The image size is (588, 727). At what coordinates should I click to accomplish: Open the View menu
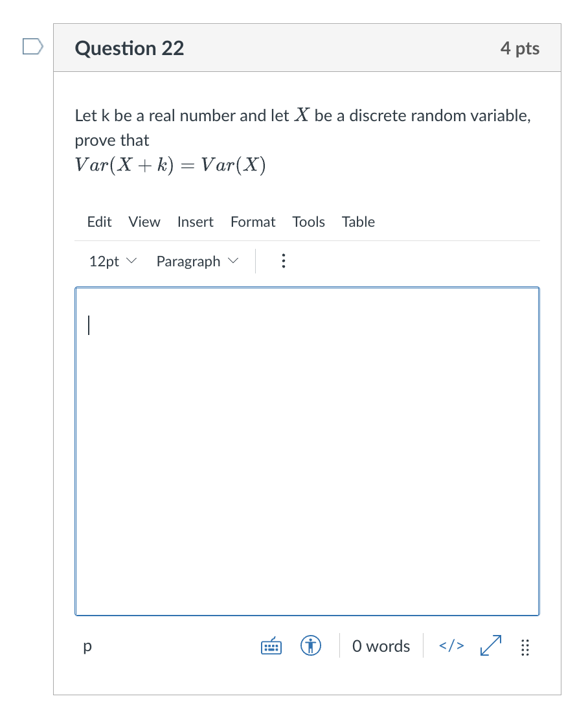pyautogui.click(x=144, y=222)
